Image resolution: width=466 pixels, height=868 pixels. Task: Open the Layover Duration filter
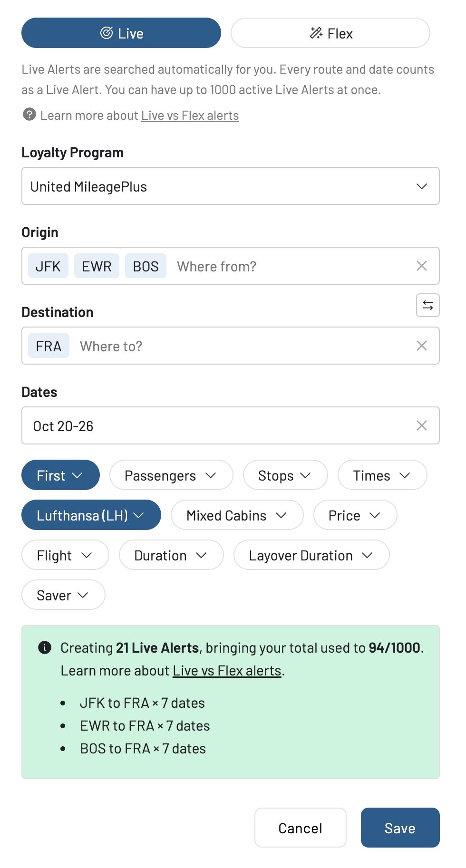(311, 555)
